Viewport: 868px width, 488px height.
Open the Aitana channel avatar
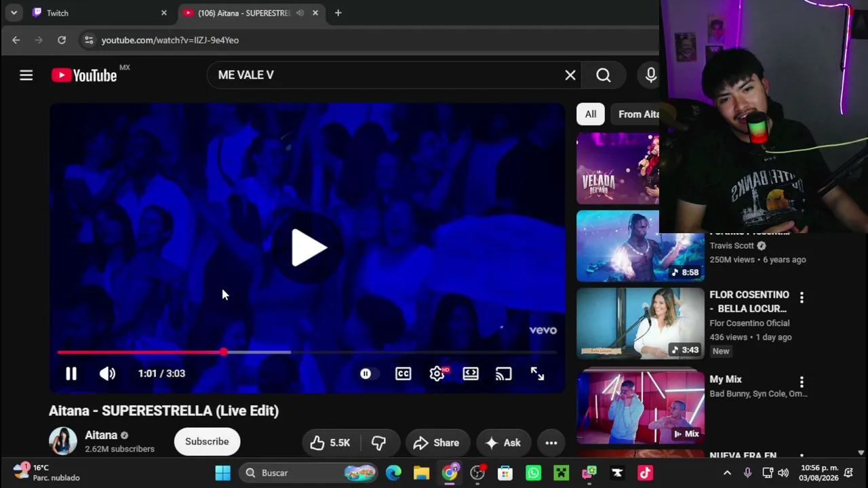(x=62, y=441)
